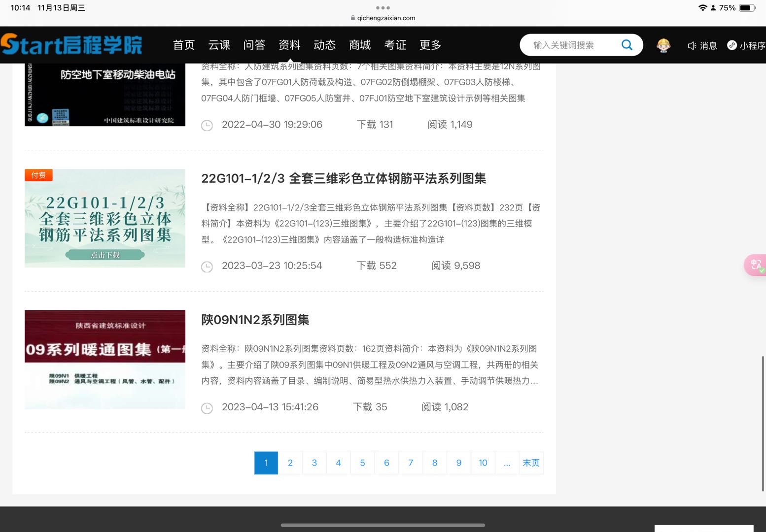Click the search magnifier icon
Image resolution: width=766 pixels, height=532 pixels.
627,45
